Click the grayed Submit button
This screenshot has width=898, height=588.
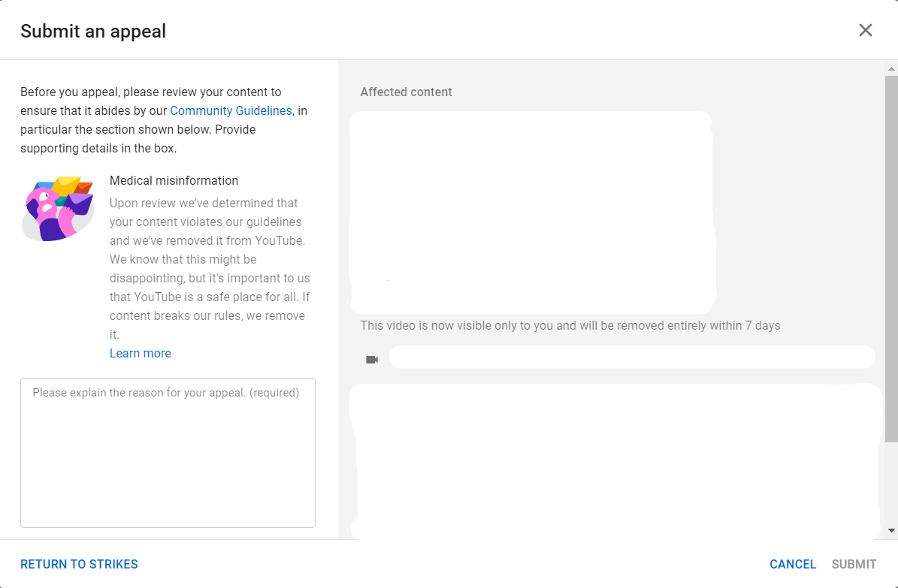[854, 564]
